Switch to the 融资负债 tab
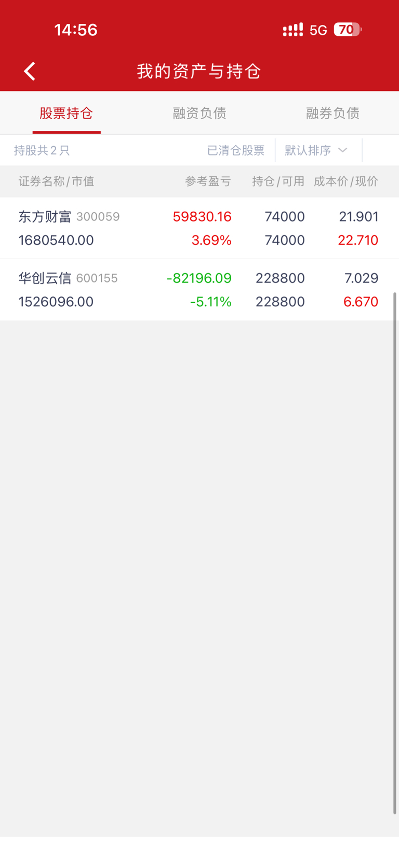Viewport: 399px width, 868px height. (199, 113)
